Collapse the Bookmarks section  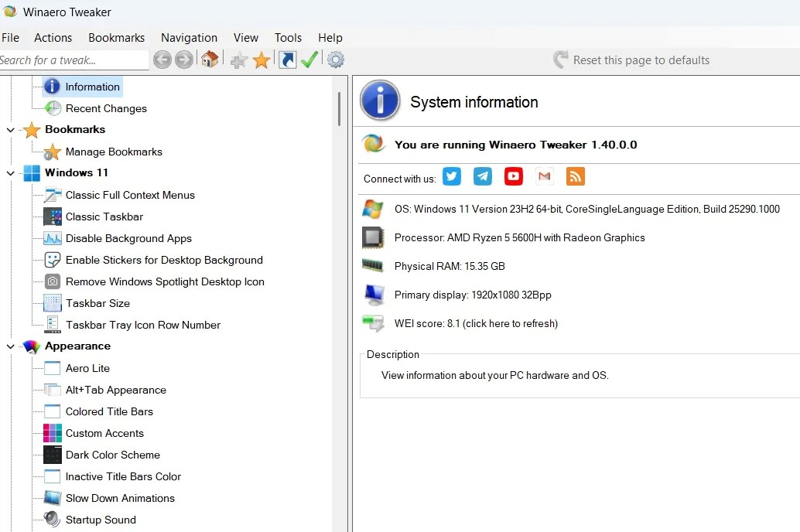[x=11, y=129]
